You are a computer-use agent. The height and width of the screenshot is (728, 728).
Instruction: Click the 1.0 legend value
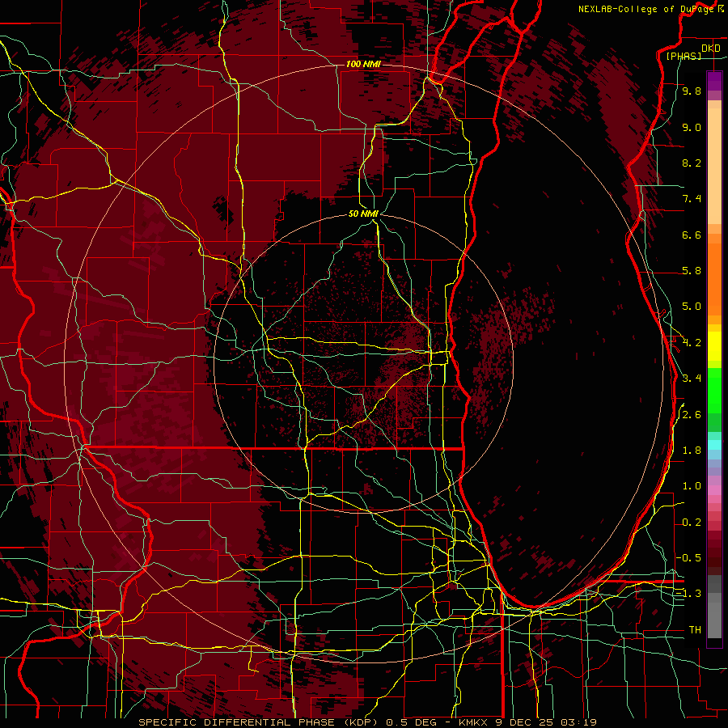pyautogui.click(x=692, y=486)
